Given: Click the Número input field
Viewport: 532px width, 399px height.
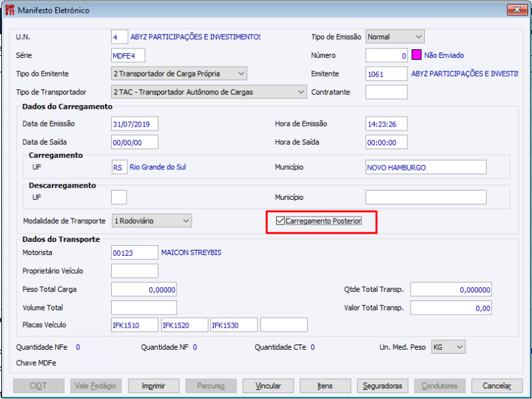Looking at the screenshot, I should point(386,55).
